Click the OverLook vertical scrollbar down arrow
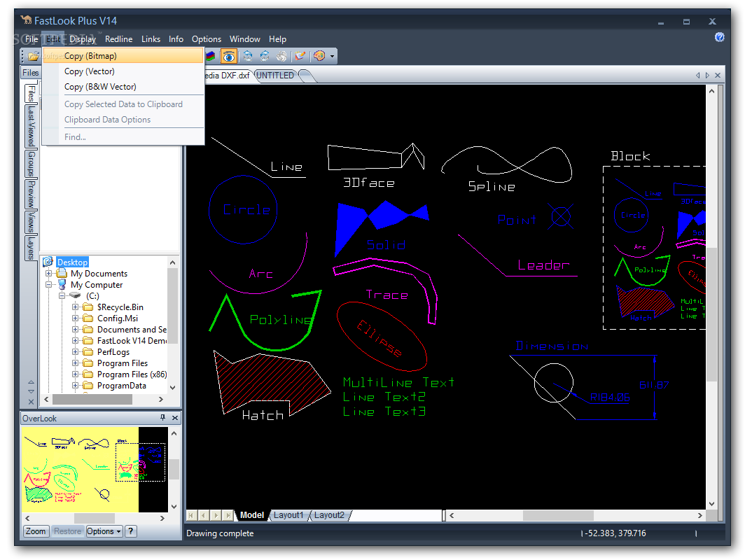 point(174,506)
